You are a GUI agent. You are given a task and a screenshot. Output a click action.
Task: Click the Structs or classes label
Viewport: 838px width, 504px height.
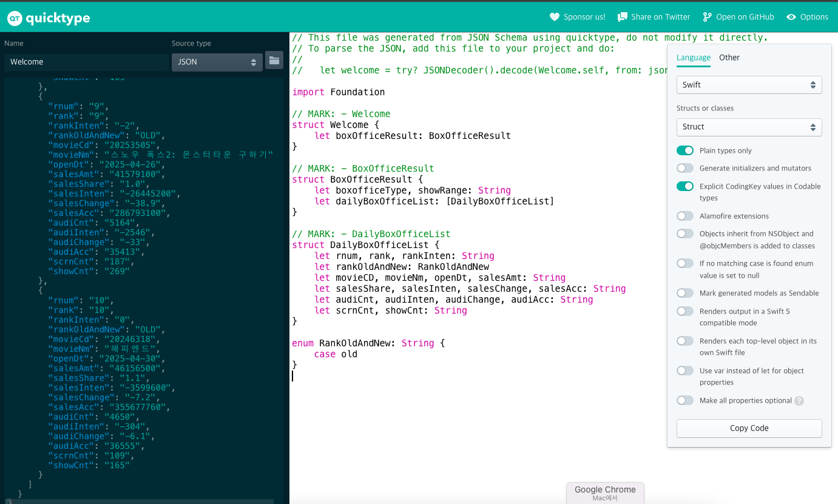pos(705,108)
